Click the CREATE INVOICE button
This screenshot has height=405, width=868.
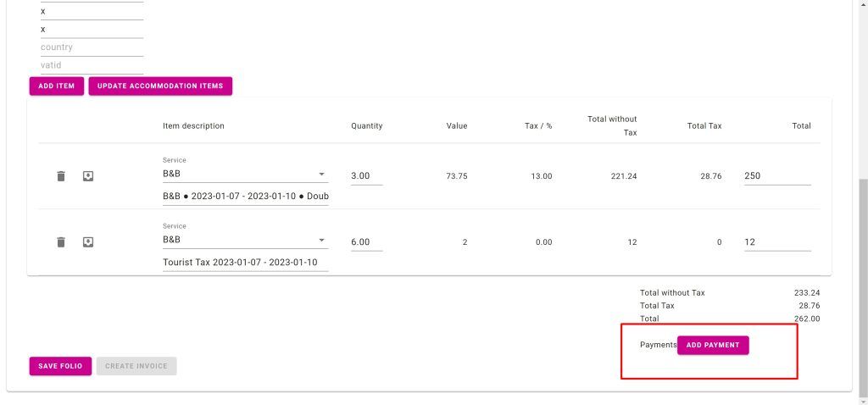(136, 366)
